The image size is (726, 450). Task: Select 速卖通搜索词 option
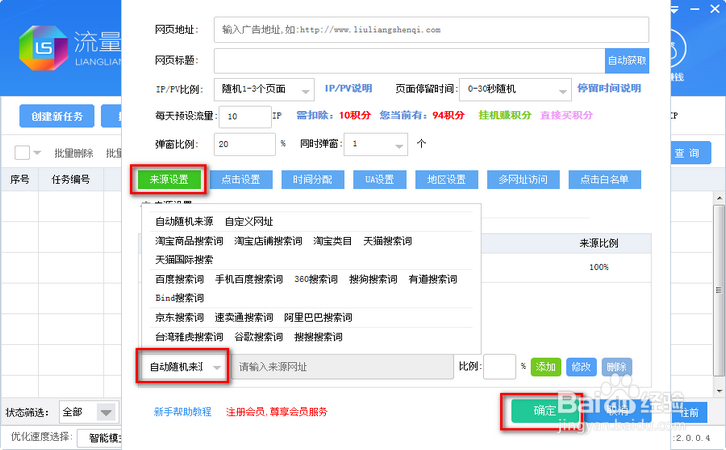[x=244, y=318]
